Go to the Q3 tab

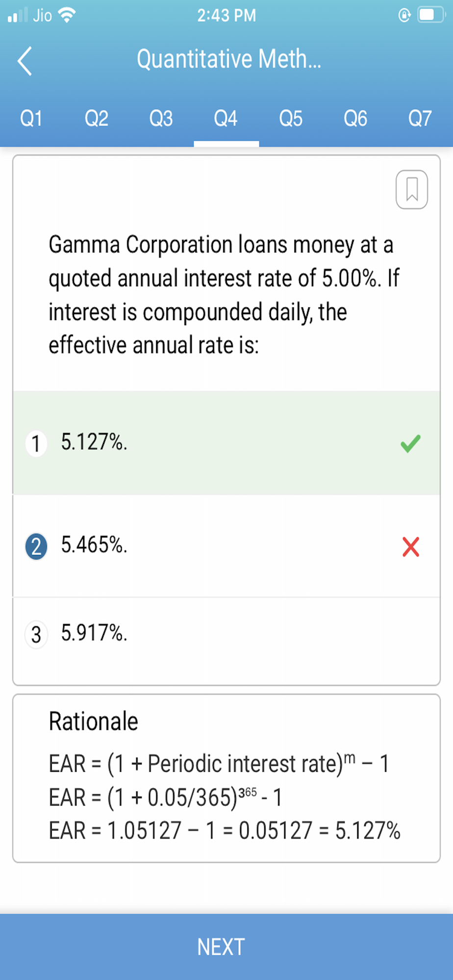(161, 119)
